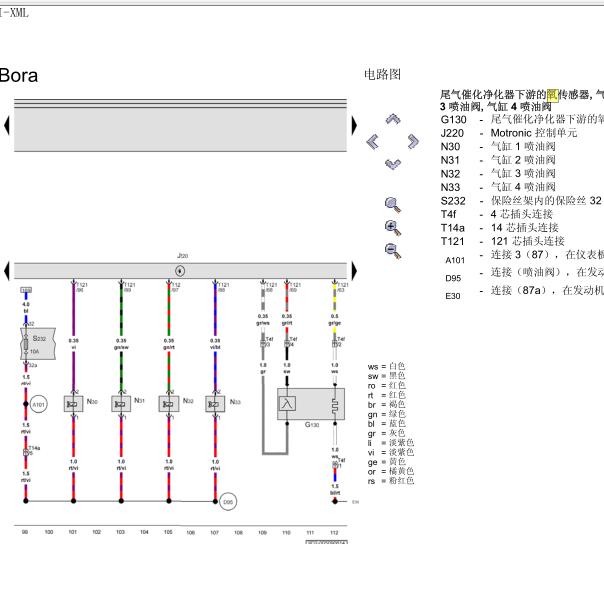The width and height of the screenshot is (604, 608).
Task: Click the large empty gray top band
Action: (x=180, y=130)
